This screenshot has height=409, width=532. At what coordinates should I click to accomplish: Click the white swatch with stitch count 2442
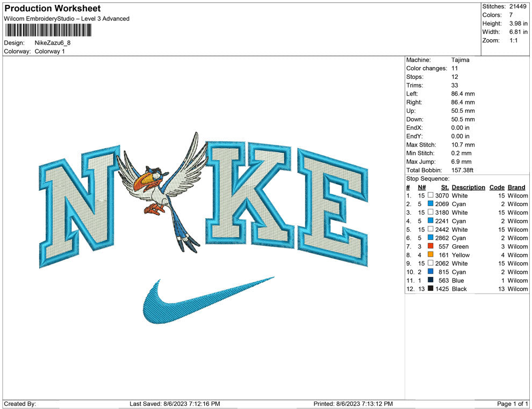click(x=430, y=229)
